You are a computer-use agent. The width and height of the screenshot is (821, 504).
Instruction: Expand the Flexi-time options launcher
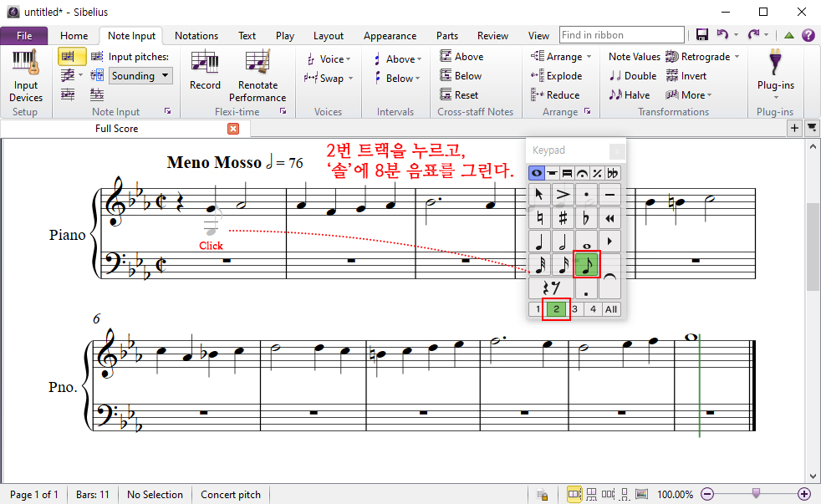point(283,111)
